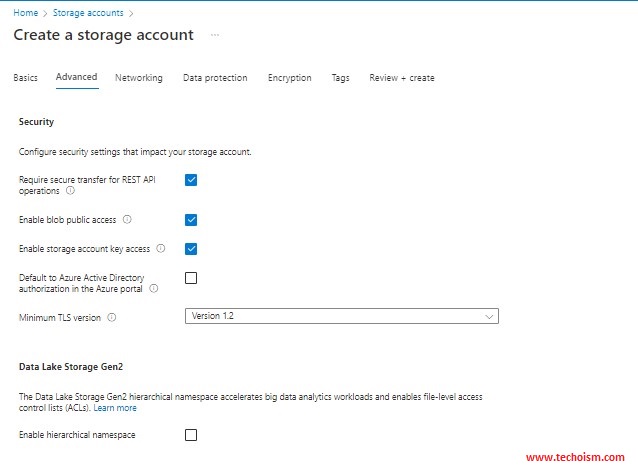
Task: Switch to the Encryption tab
Action: coord(290,78)
